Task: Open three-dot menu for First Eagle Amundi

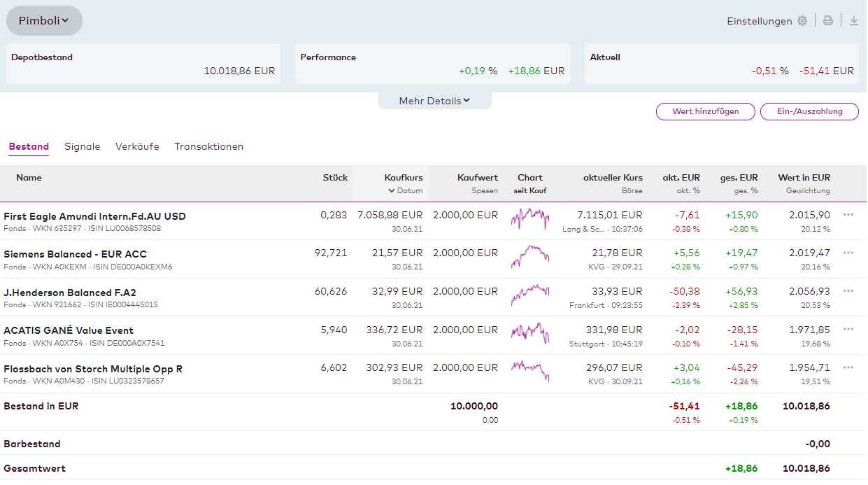Action: (848, 215)
